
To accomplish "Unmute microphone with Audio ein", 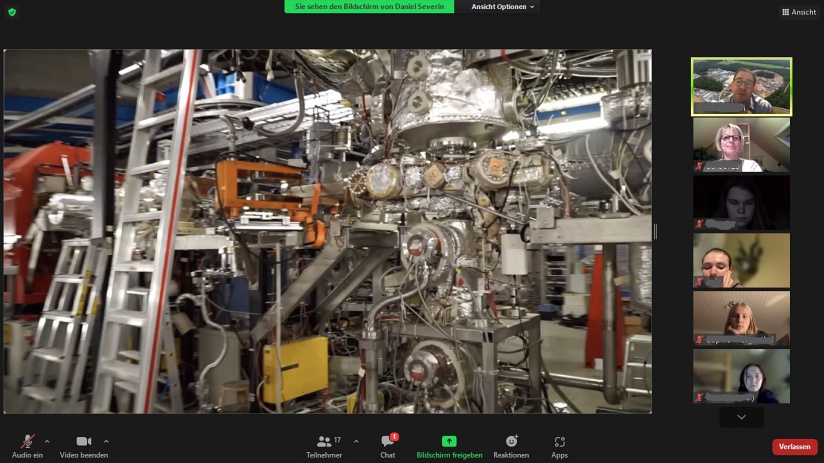I will [27, 442].
